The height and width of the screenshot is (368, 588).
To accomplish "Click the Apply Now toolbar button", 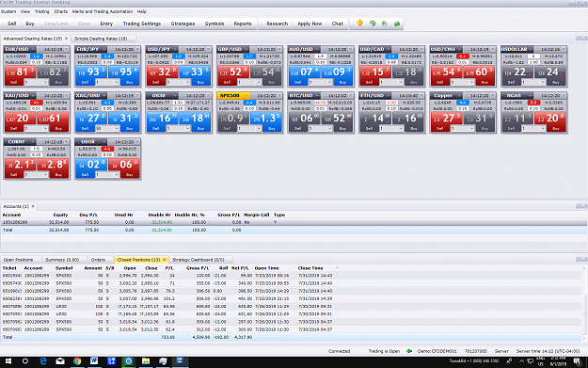I will 310,24.
